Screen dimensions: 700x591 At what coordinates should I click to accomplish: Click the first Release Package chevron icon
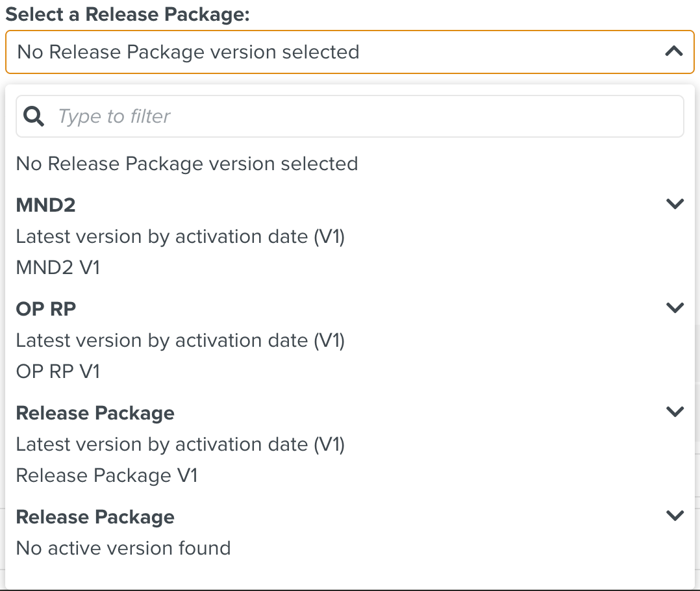(674, 411)
